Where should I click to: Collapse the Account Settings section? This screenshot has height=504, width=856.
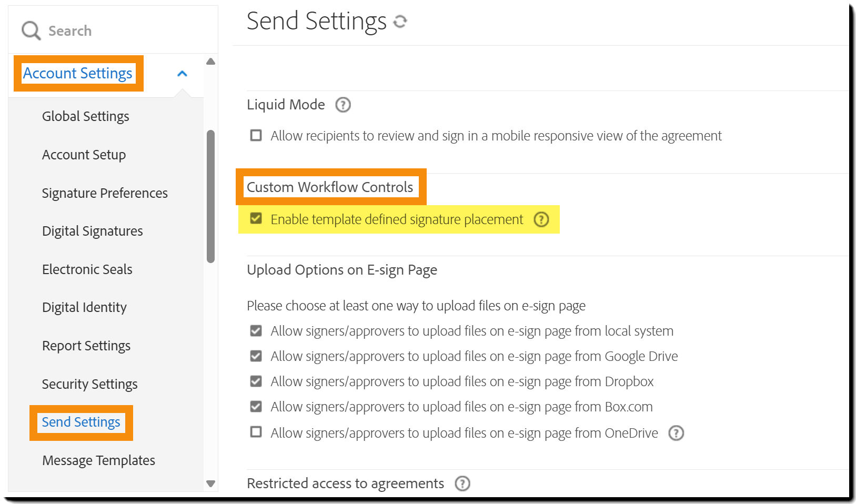[182, 73]
